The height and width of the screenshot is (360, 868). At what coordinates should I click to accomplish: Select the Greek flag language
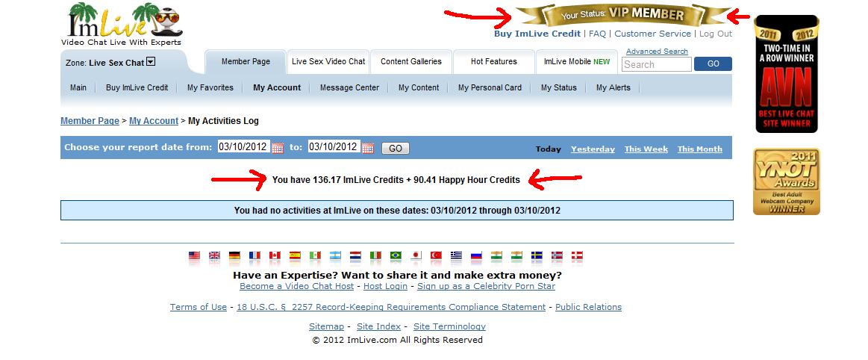tap(456, 256)
